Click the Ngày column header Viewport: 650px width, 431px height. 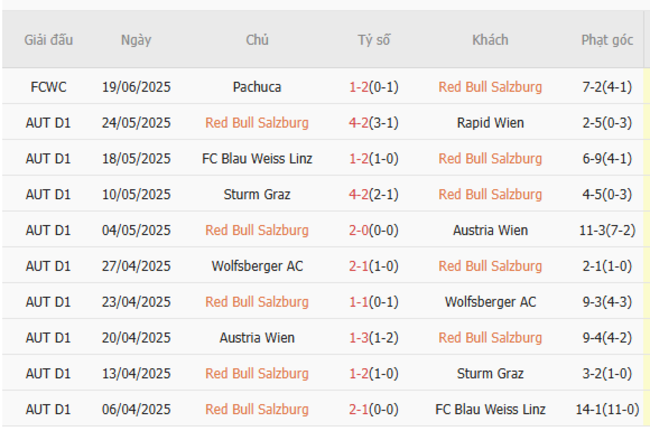point(136,40)
